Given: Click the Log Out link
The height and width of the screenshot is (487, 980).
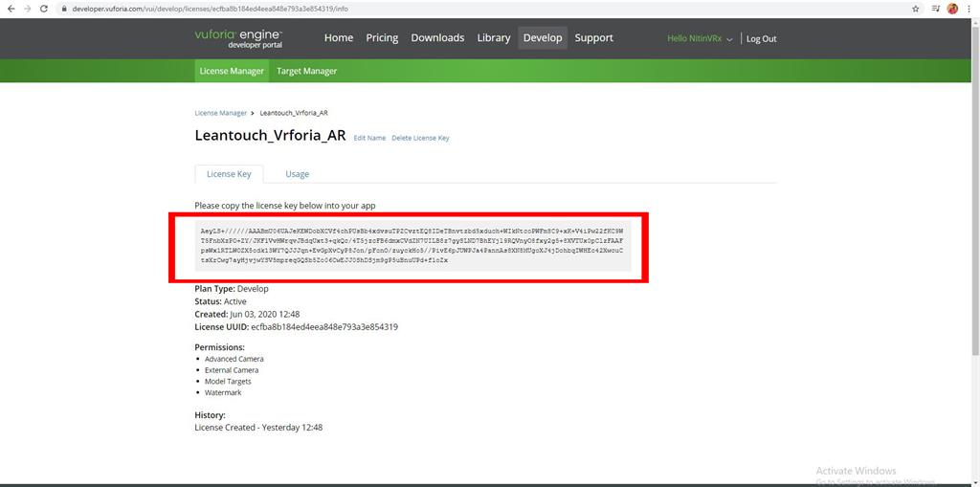Looking at the screenshot, I should tap(761, 39).
